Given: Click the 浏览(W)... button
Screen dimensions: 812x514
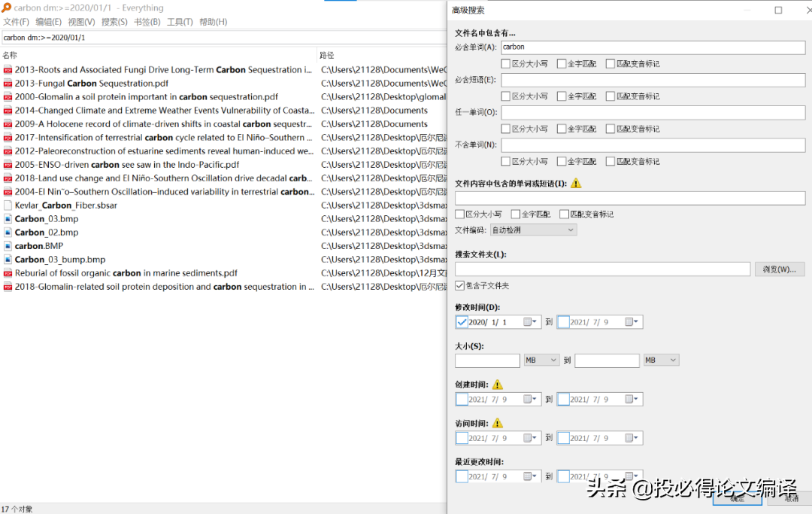Looking at the screenshot, I should click(779, 269).
